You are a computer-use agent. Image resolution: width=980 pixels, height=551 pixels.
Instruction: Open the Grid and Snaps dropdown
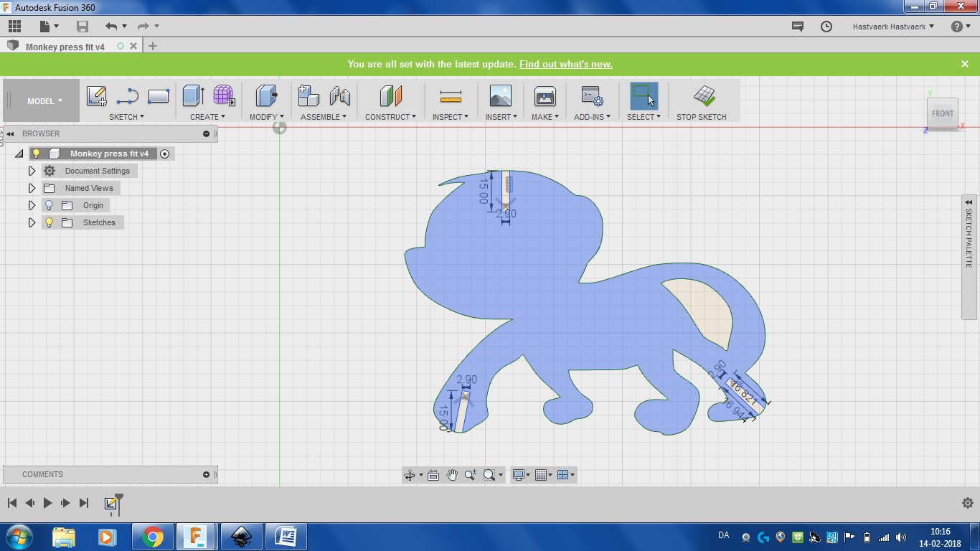click(x=544, y=475)
